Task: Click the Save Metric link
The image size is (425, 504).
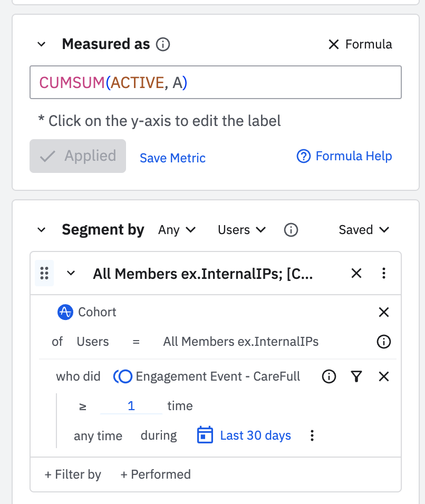Action: tap(172, 158)
